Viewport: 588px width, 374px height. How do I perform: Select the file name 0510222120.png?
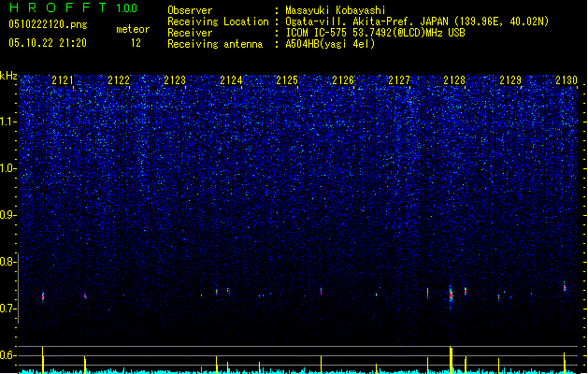(x=48, y=24)
